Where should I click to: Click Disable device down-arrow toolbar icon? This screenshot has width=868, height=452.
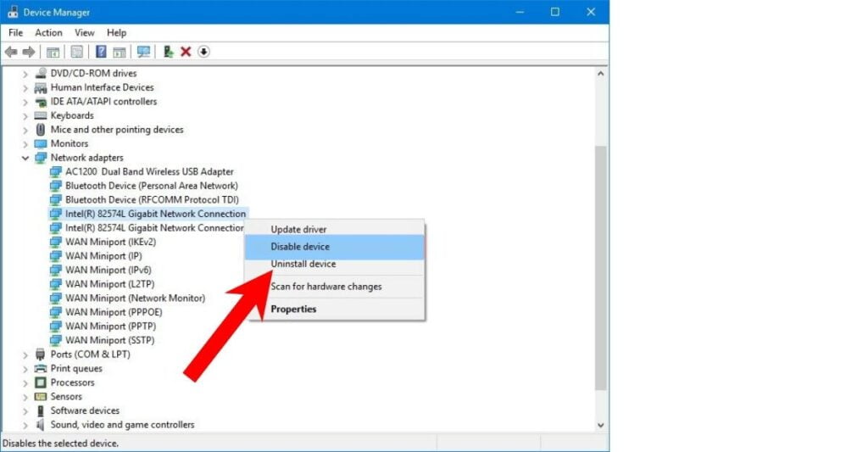click(203, 52)
